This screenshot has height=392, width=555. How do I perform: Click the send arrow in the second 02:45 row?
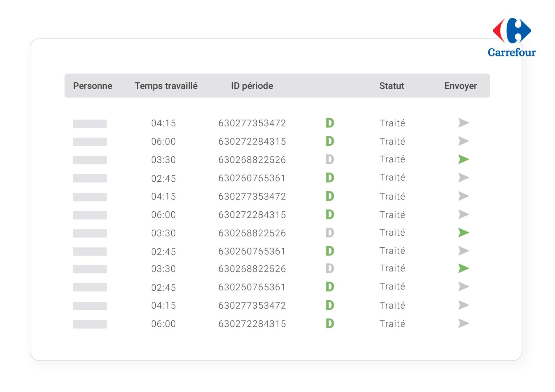pos(463,251)
